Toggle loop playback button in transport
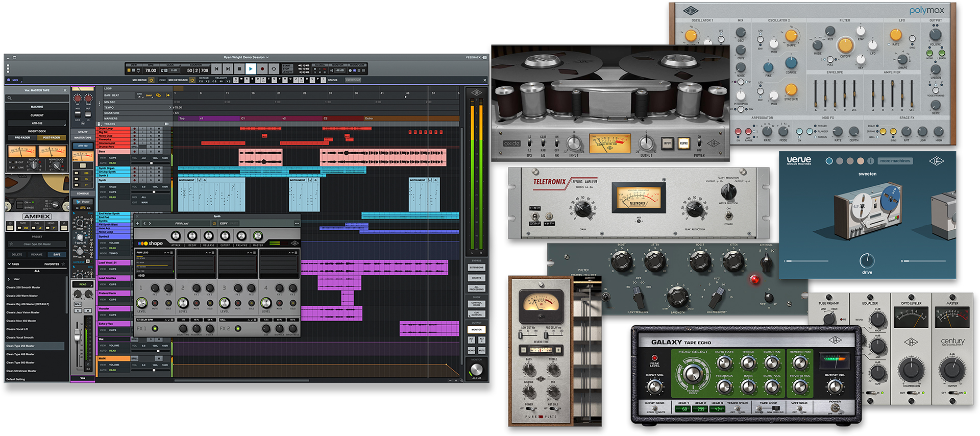The image size is (980, 436). coord(274,69)
